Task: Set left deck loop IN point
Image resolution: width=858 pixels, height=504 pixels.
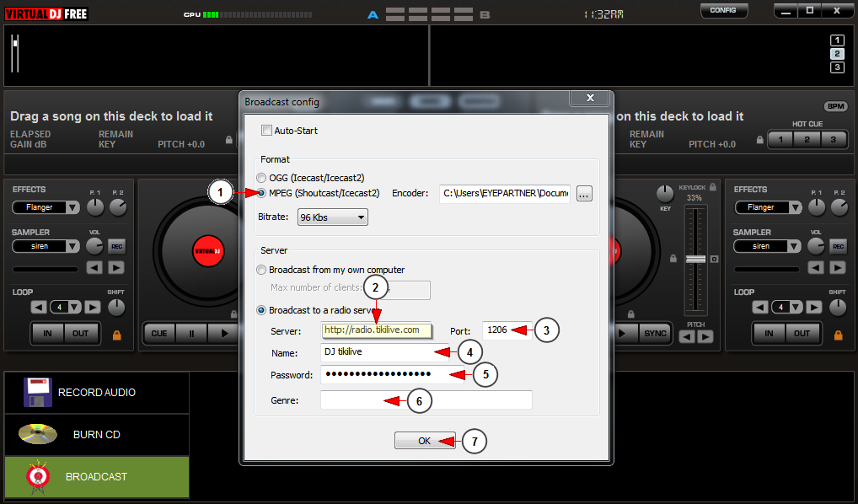Action: (x=47, y=333)
